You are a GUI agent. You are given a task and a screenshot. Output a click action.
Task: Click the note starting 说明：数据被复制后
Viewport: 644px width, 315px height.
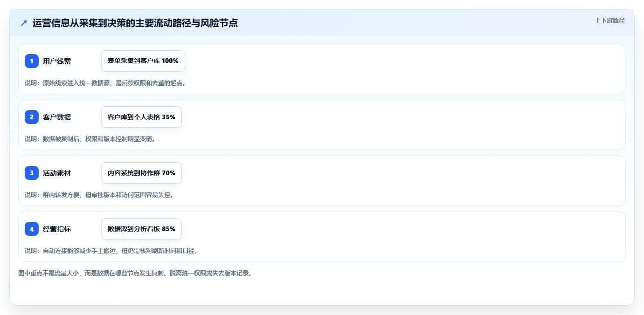tap(90, 139)
